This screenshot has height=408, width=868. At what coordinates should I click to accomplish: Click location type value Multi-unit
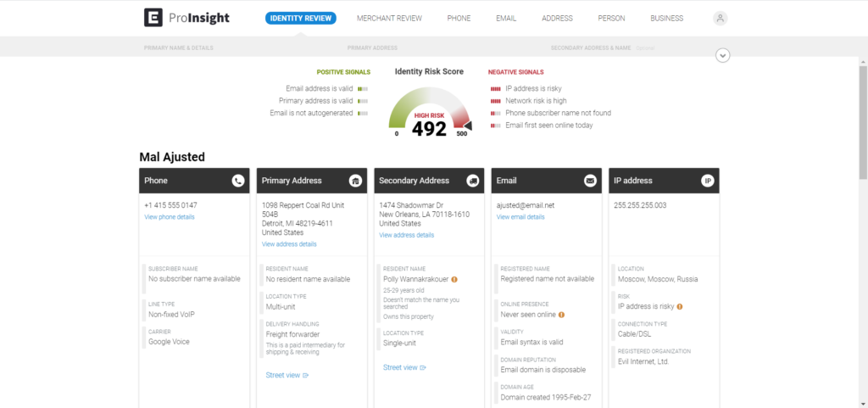pos(281,307)
